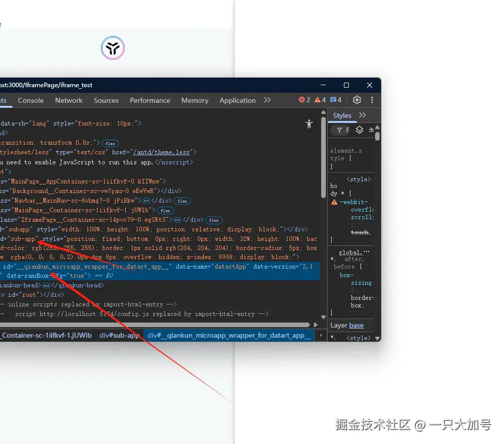Maximize the DevTools window
This screenshot has width=504, height=444.
tap(346, 85)
